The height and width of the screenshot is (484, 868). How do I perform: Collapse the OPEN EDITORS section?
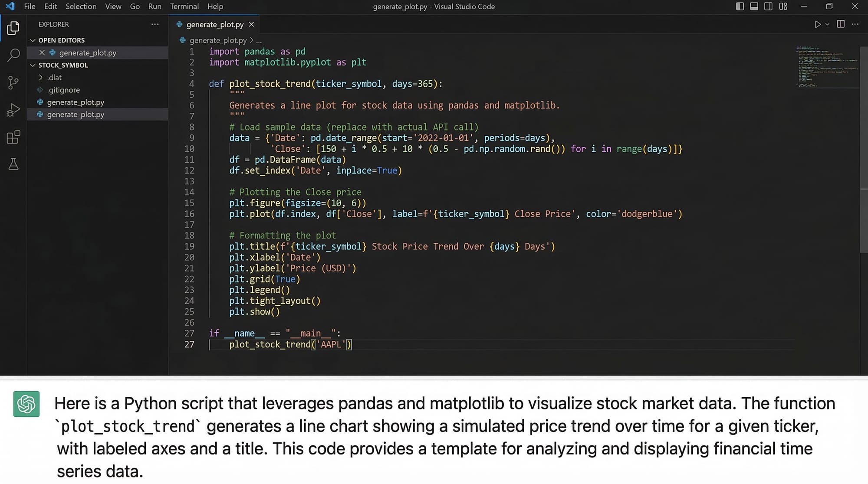point(33,40)
